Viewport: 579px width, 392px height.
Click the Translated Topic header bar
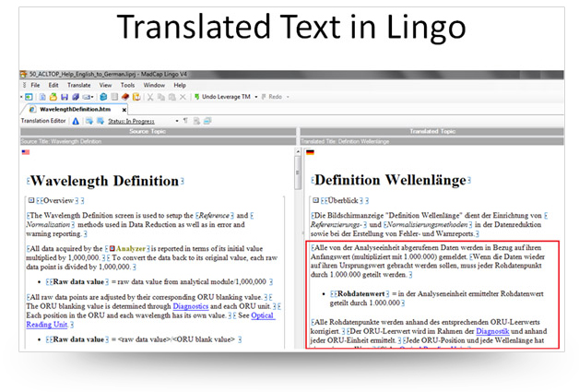tap(432, 132)
